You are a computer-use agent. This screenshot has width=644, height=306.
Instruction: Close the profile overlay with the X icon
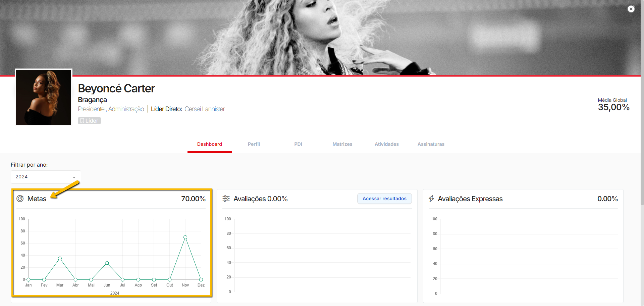(631, 9)
